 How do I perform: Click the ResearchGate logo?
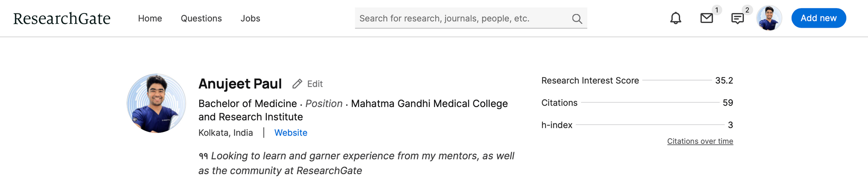point(62,19)
